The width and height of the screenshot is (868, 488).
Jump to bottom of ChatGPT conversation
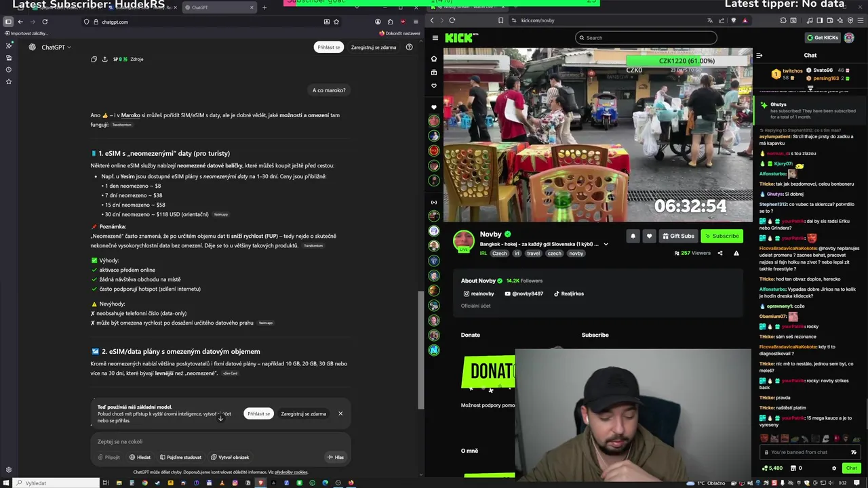tap(220, 418)
